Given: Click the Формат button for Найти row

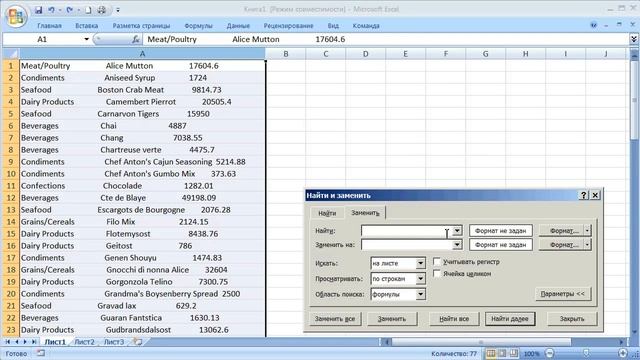Looking at the screenshot, I should (x=561, y=231).
